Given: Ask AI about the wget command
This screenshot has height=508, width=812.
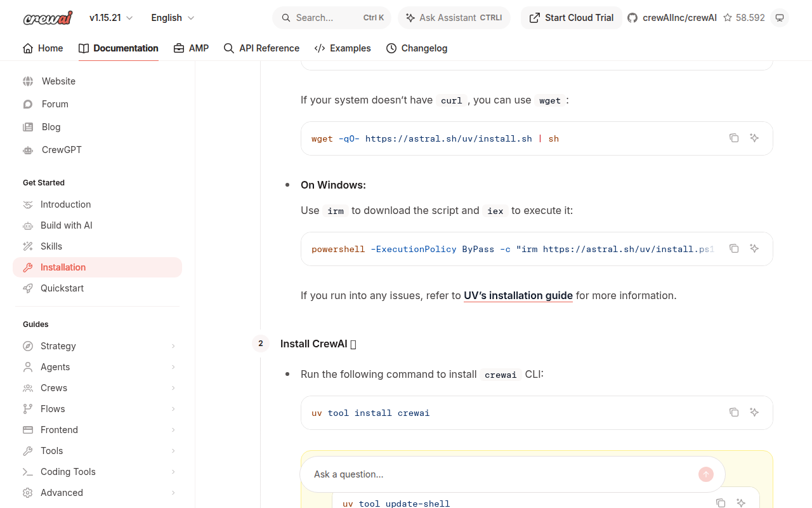Looking at the screenshot, I should (x=754, y=138).
